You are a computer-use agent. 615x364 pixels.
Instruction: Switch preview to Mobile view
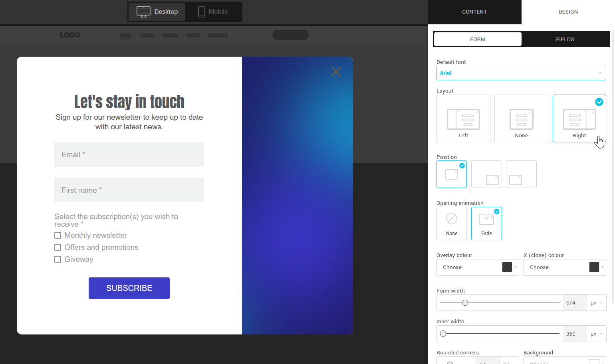(213, 12)
